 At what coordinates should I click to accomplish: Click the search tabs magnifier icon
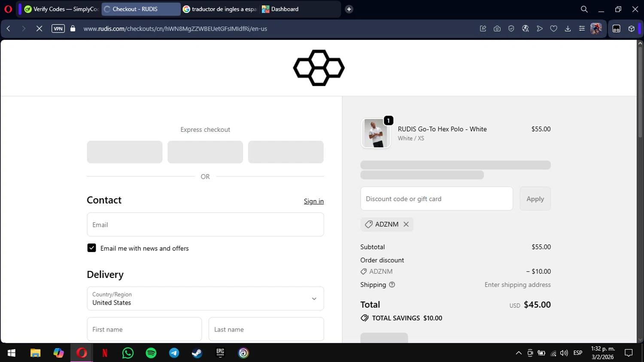coord(584,9)
